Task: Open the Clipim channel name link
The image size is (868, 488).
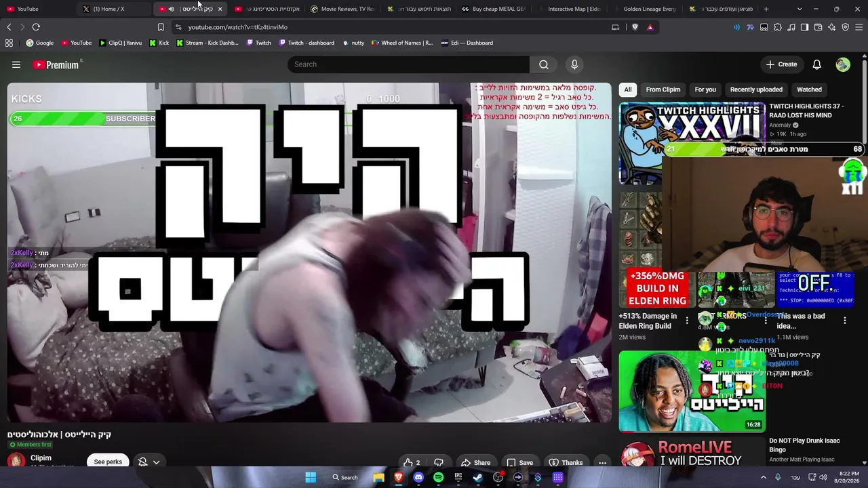Action: 41,458
